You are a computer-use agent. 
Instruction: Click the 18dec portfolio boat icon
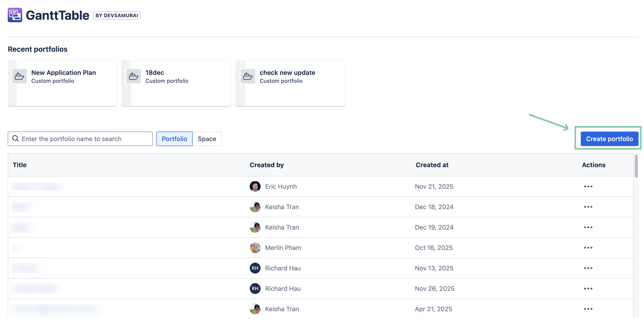click(x=133, y=76)
